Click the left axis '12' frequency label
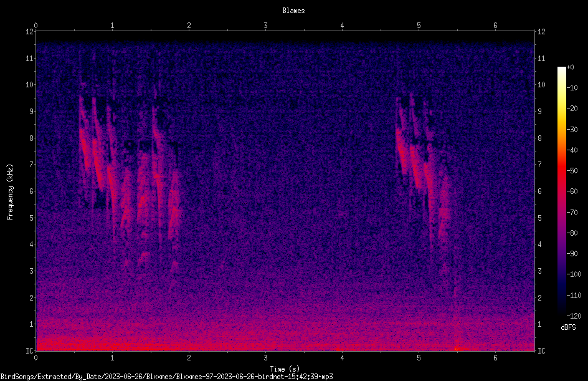 [x=30, y=32]
